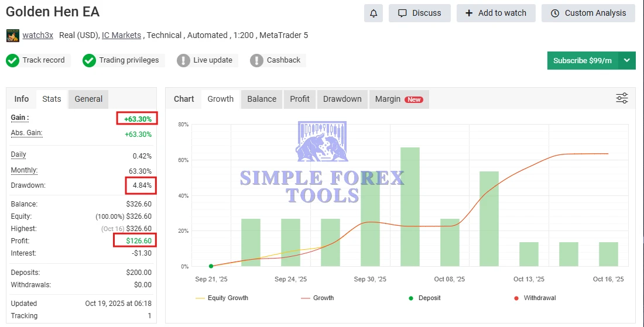Open chart settings sliders icon

coord(622,98)
